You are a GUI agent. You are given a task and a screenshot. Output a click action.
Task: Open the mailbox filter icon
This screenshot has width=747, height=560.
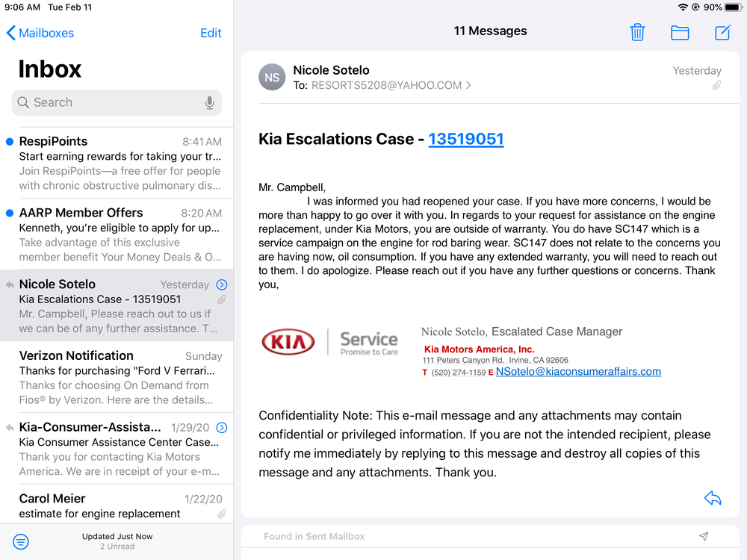click(21, 541)
